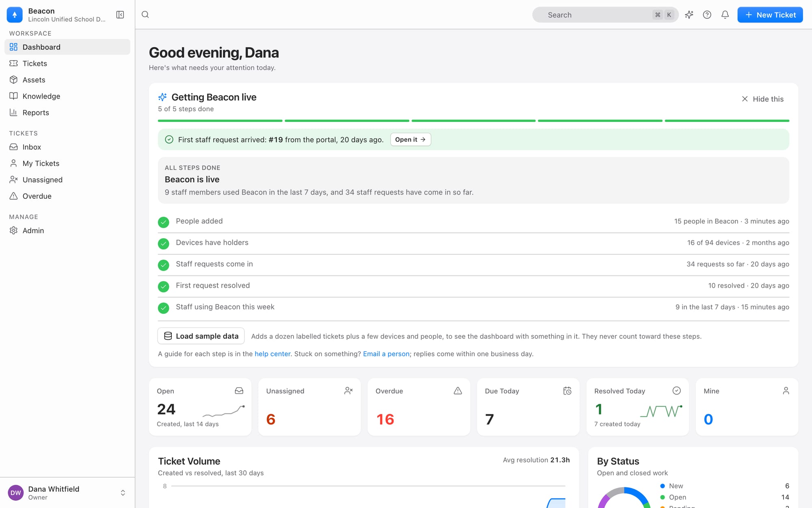
Task: Focus the Search field in the top bar
Action: coord(605,15)
